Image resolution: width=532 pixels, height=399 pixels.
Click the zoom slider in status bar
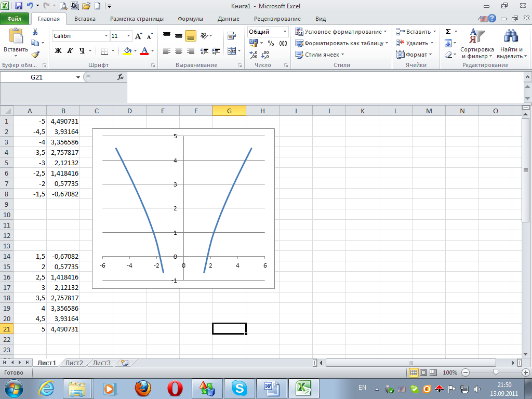(x=496, y=373)
